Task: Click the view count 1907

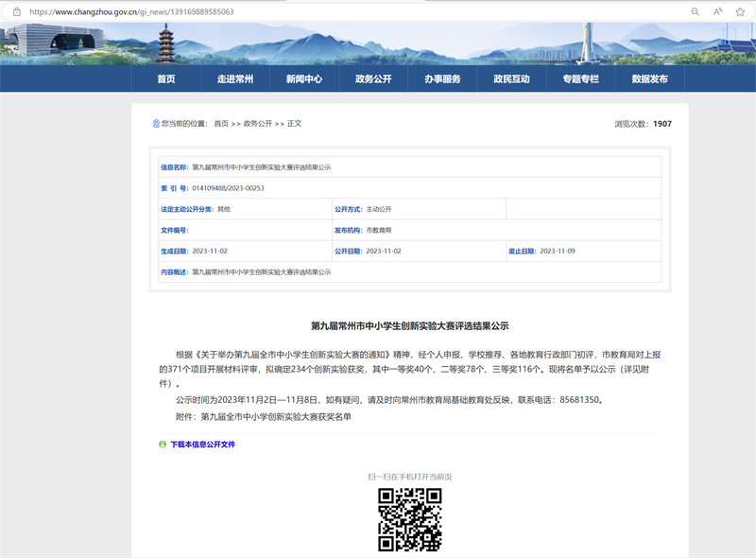Action: (662, 124)
